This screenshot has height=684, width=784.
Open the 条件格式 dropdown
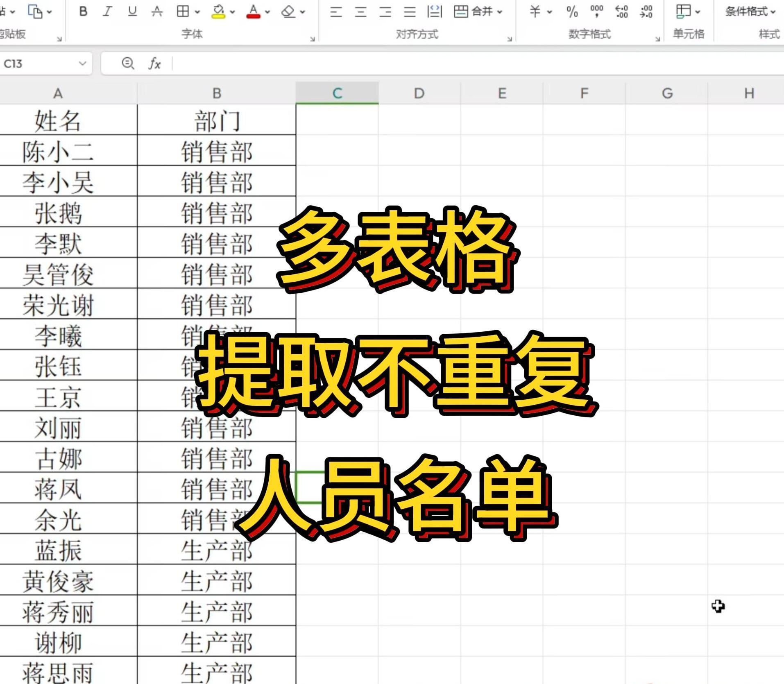point(750,11)
